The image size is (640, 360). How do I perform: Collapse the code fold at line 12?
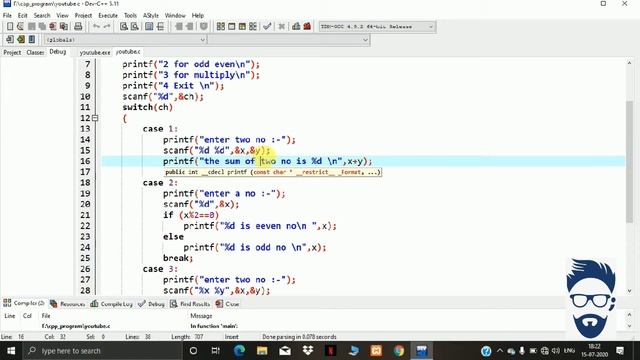95,118
